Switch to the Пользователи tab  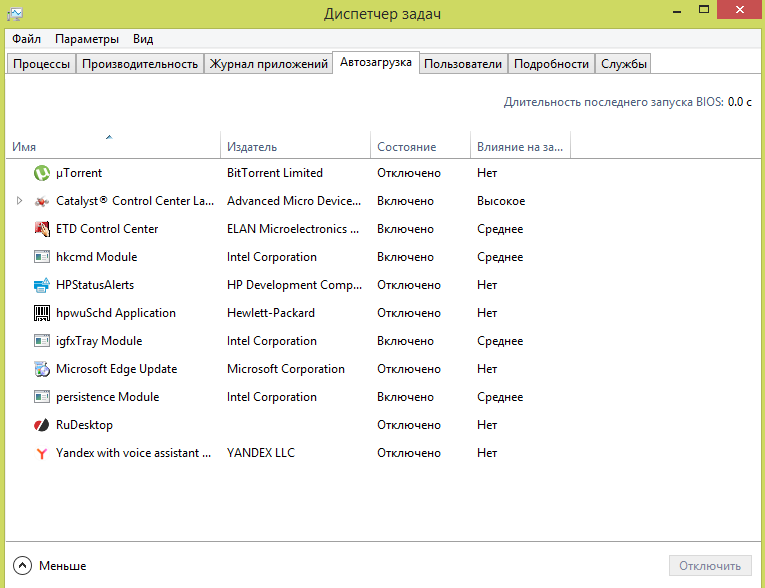click(x=463, y=64)
